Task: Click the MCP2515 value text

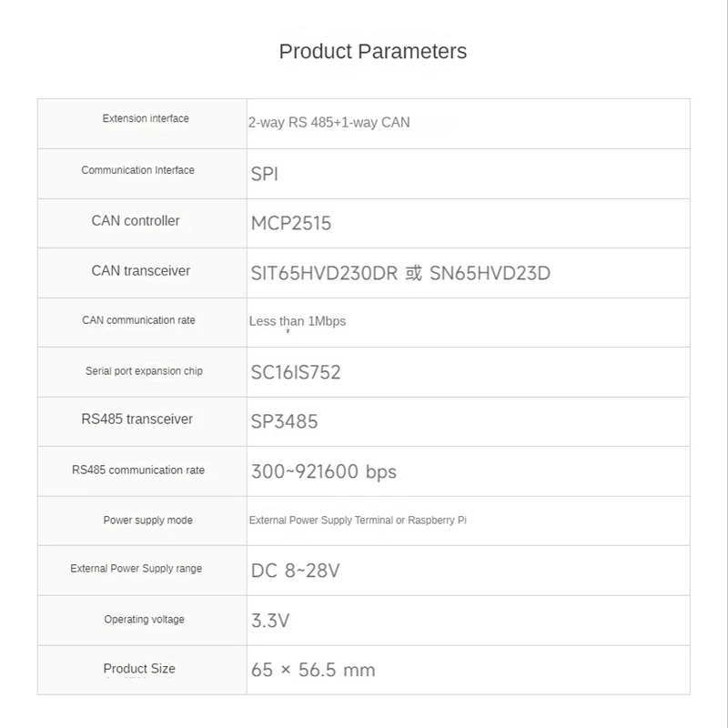Action: tap(291, 223)
